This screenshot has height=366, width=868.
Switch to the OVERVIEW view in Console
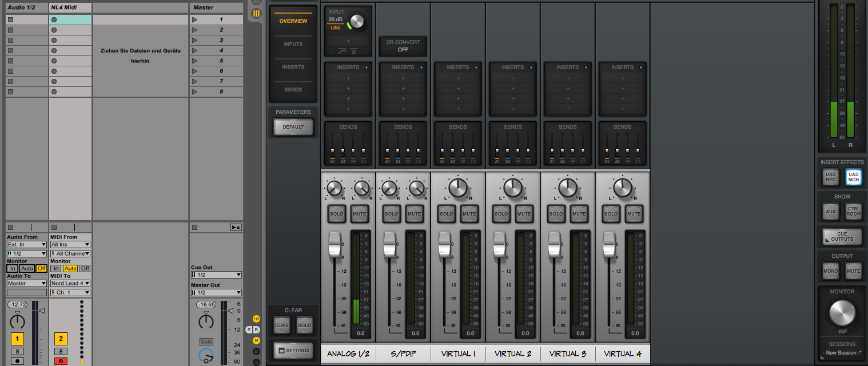293,21
